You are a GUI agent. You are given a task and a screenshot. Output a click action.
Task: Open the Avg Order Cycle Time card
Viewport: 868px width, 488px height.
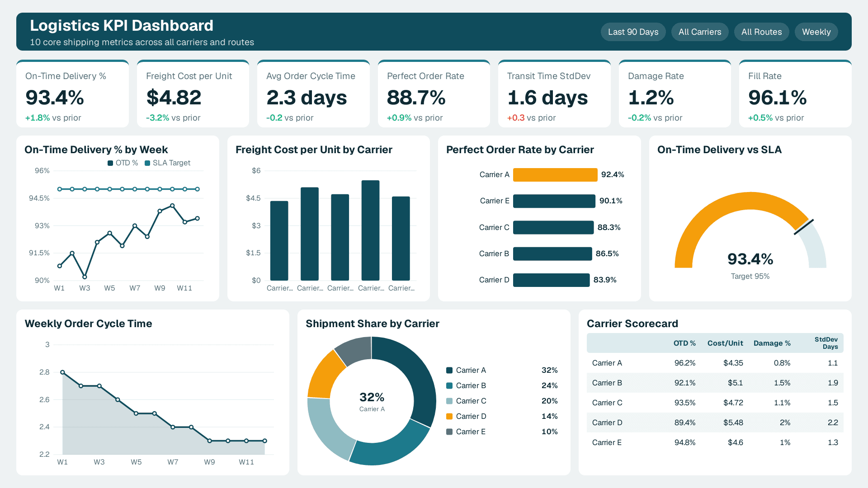313,94
